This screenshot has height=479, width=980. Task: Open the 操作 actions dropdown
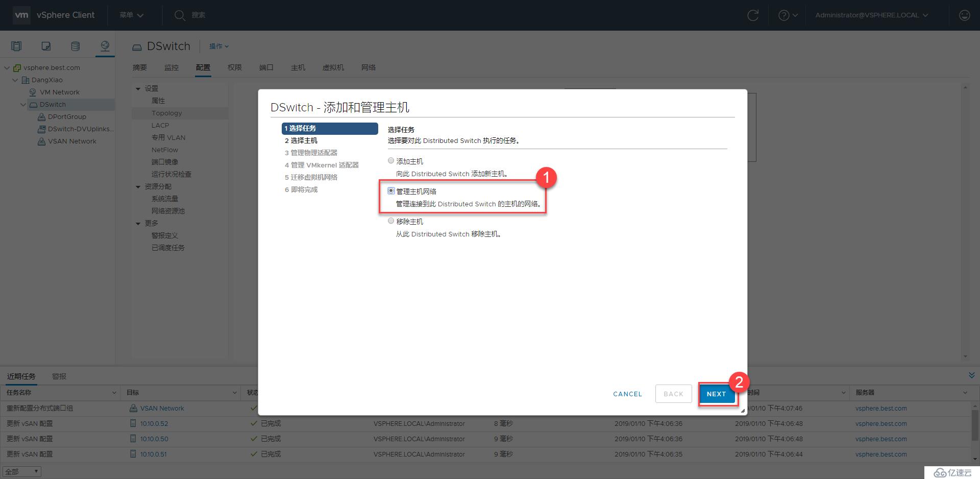[x=219, y=46]
